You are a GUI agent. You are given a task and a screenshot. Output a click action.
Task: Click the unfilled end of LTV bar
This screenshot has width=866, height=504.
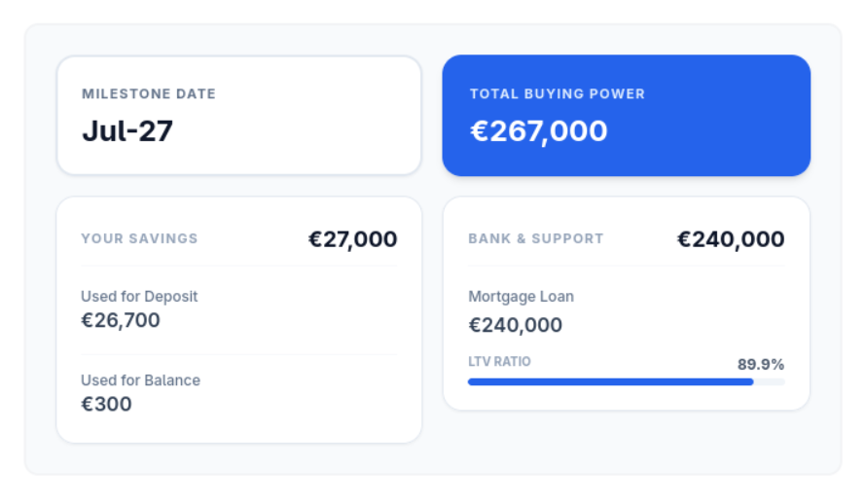[770, 381]
